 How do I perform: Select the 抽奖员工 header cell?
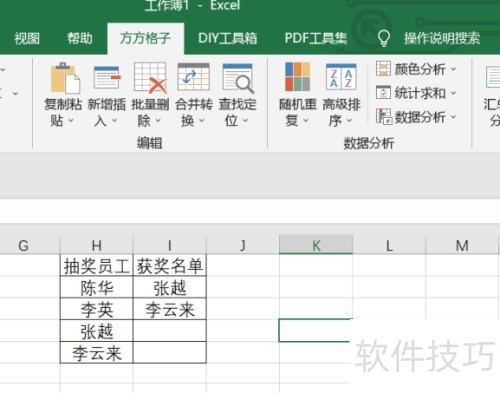[97, 266]
